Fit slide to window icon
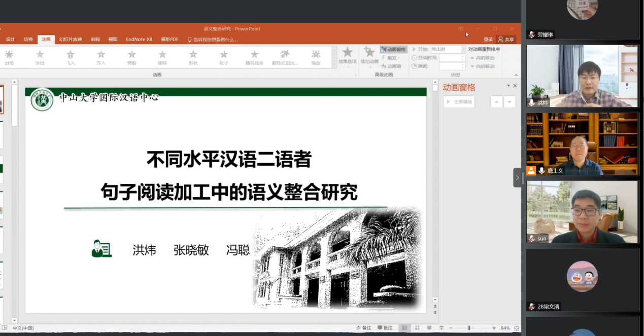This screenshot has height=336, width=644. coord(517,328)
